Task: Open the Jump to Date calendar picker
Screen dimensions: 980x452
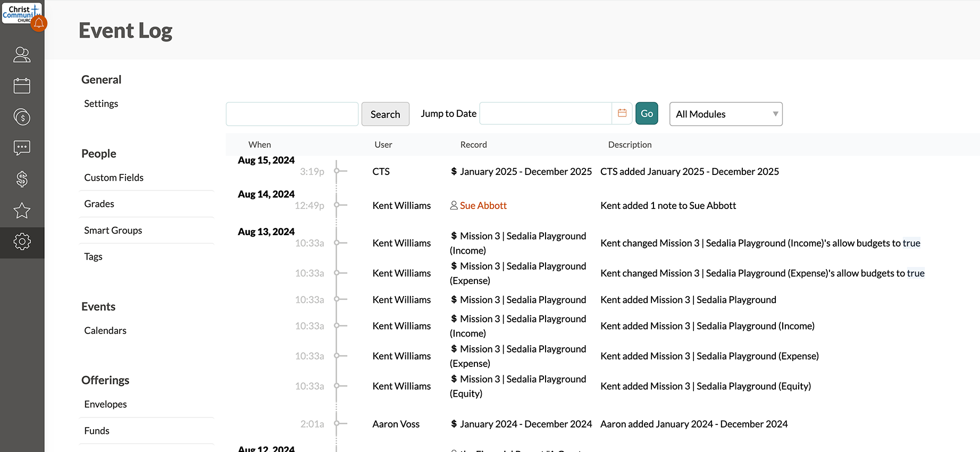Action: [622, 113]
